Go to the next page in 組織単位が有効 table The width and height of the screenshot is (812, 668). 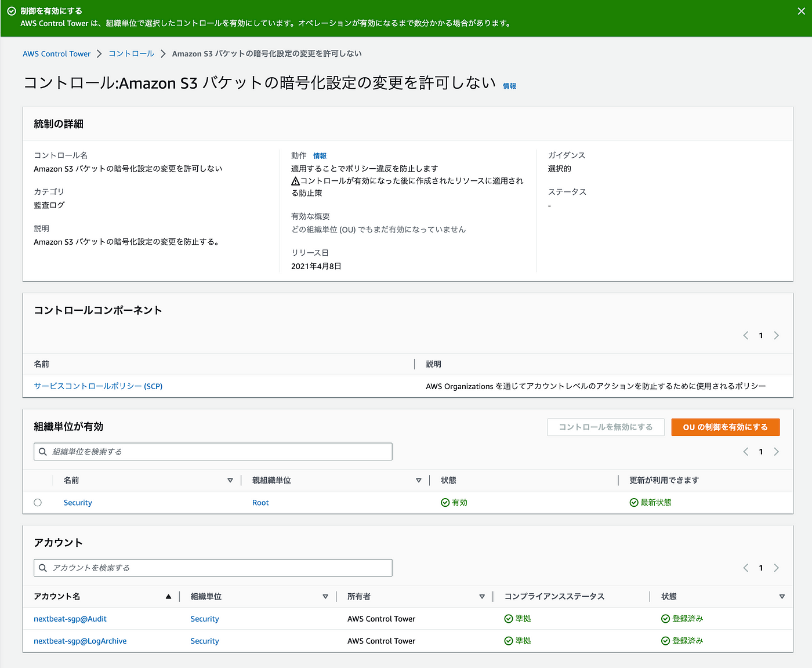tap(776, 452)
